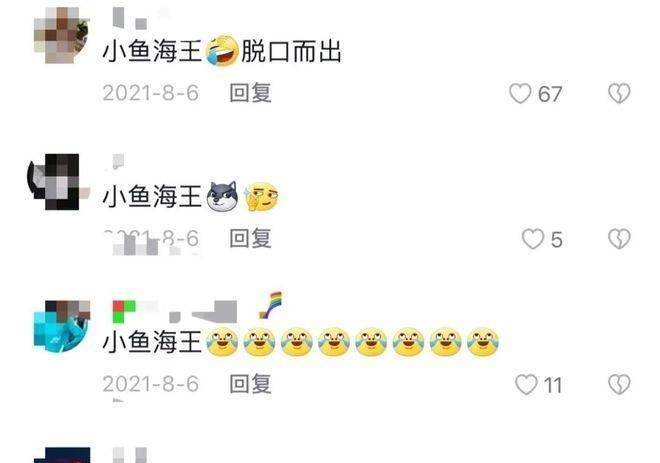Like the comment with 5 likes
The width and height of the screenshot is (660, 463).
pyautogui.click(x=533, y=239)
